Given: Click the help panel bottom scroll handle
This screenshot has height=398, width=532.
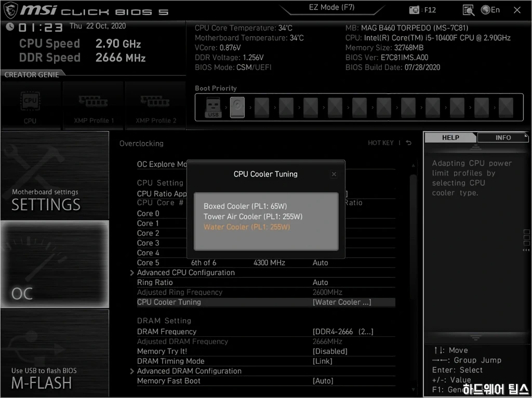Looking at the screenshot, I should pos(475,338).
